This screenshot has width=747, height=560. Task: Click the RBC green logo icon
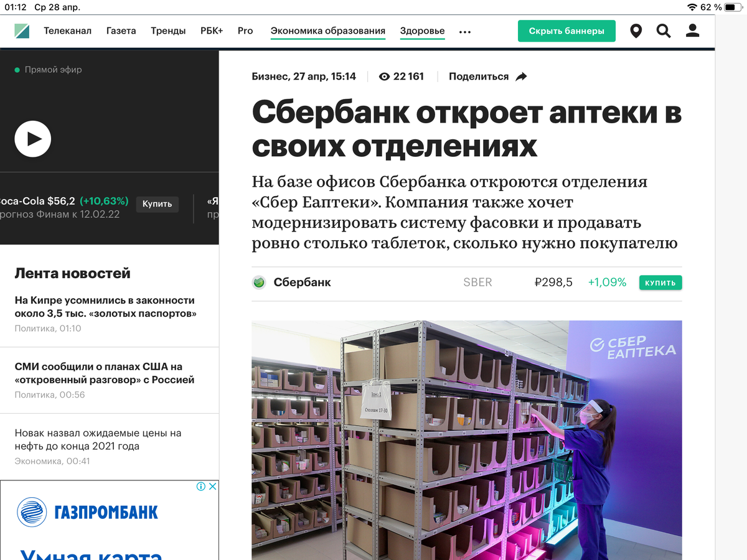(x=22, y=30)
